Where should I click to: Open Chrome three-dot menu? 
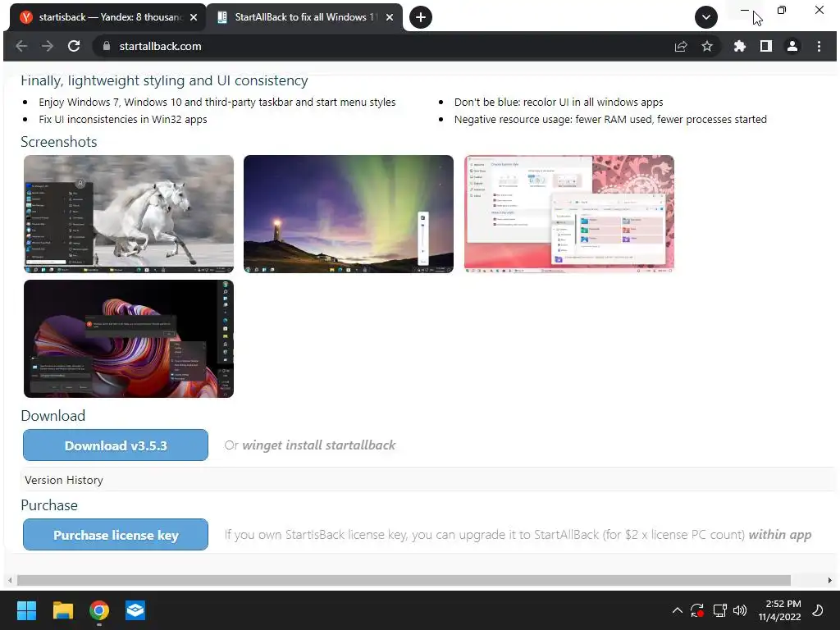819,46
